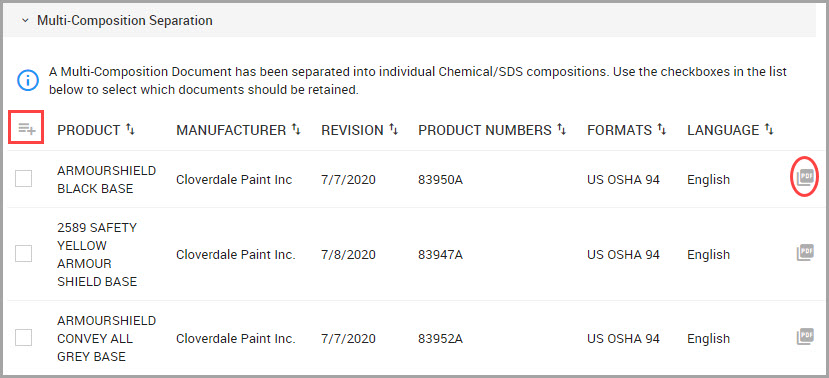Image resolution: width=829 pixels, height=378 pixels.
Task: Sort by MANUFACTURER column arrows
Action: (296, 129)
